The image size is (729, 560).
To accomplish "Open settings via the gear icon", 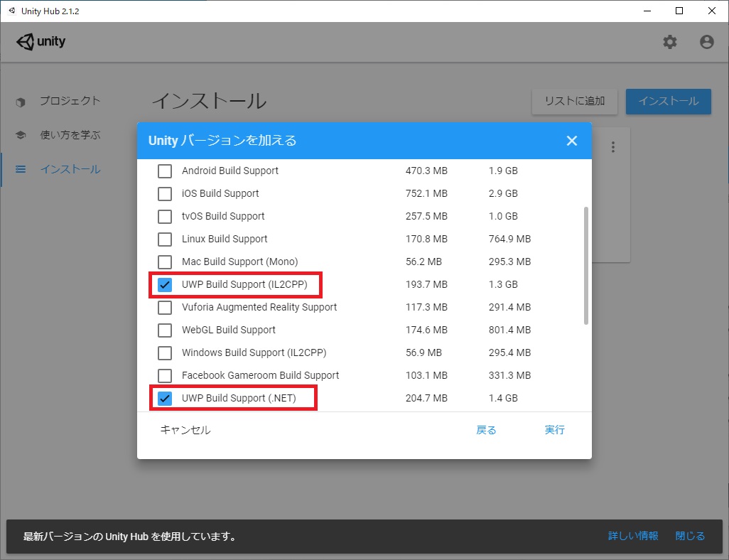I will pyautogui.click(x=669, y=42).
